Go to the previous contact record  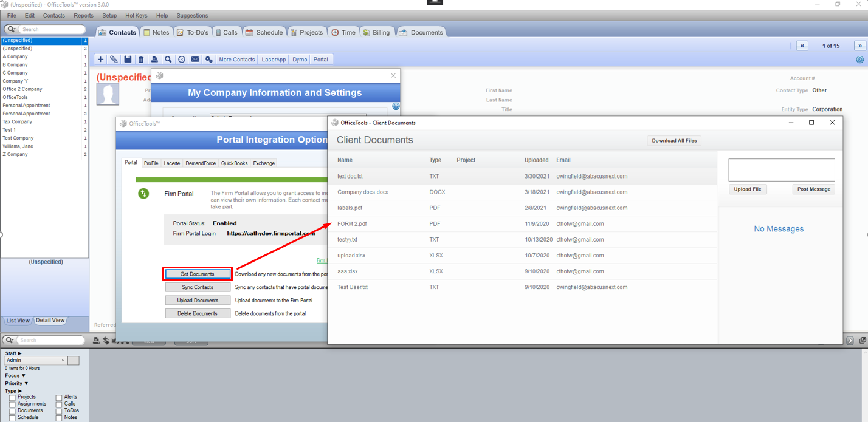[x=802, y=46]
